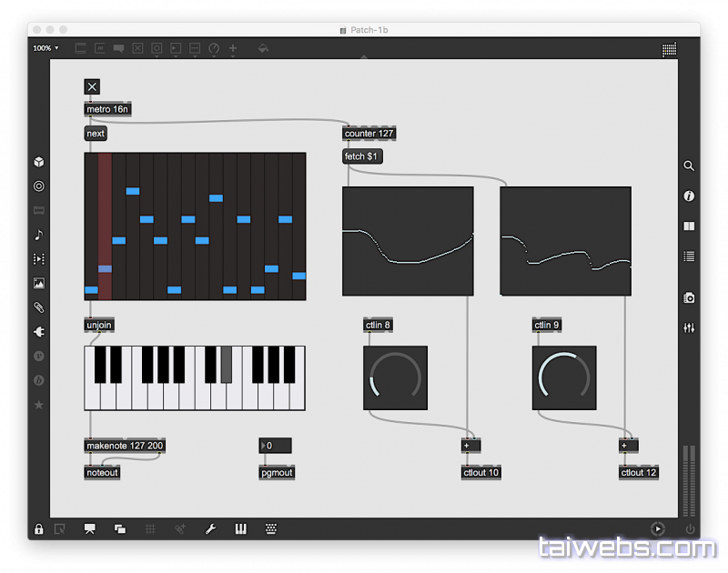Open the mixer sliders icon in right sidebar

(x=689, y=327)
